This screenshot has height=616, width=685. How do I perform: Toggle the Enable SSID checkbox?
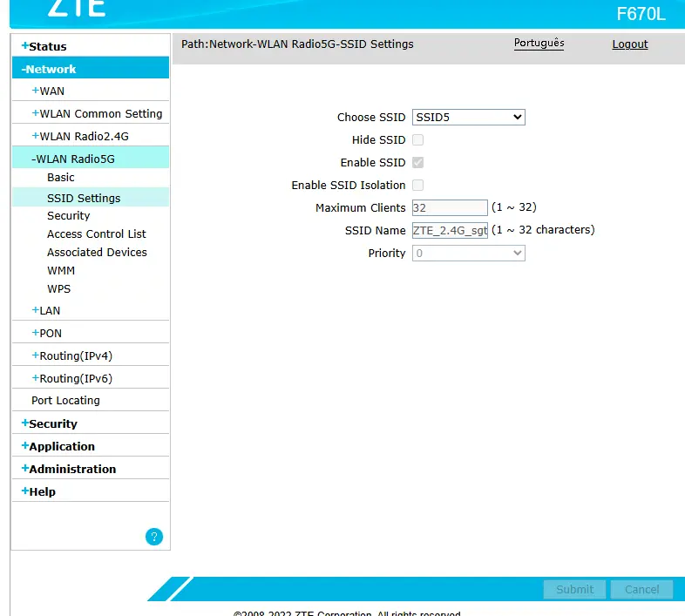click(417, 163)
